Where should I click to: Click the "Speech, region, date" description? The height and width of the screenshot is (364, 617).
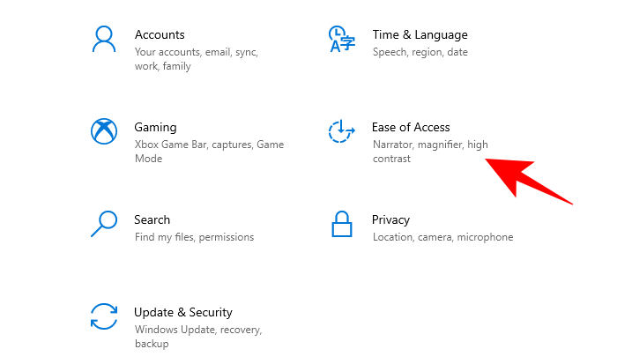[420, 52]
